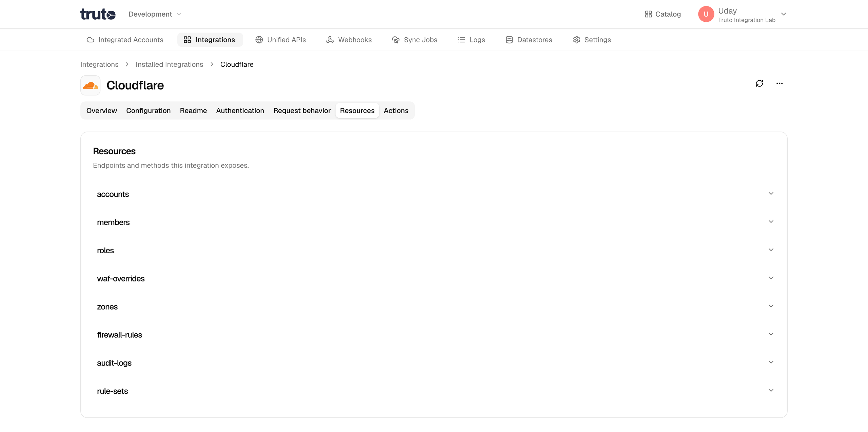The image size is (868, 432).
Task: Click the rule-sets resource label
Action: pos(112,391)
